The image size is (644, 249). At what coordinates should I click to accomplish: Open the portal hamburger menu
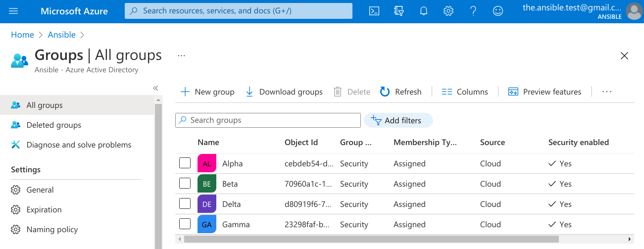(13, 11)
